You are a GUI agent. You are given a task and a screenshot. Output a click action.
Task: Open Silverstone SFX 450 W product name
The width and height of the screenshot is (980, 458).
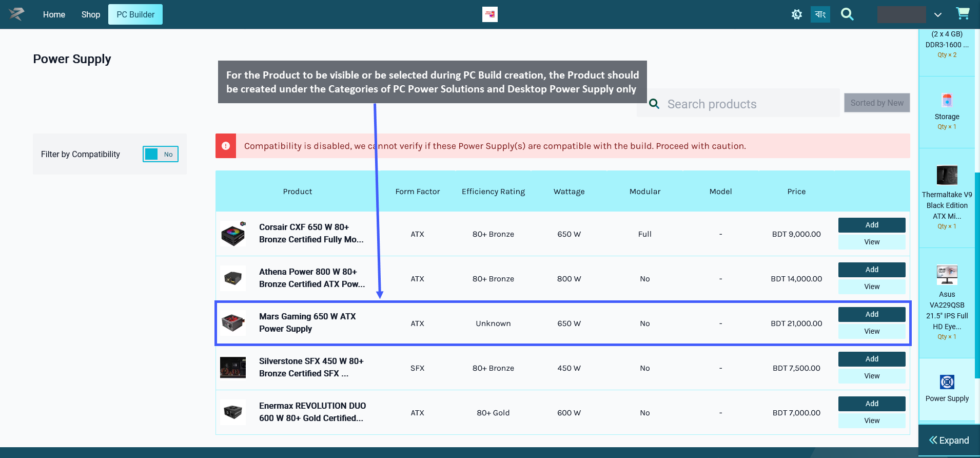coord(311,367)
